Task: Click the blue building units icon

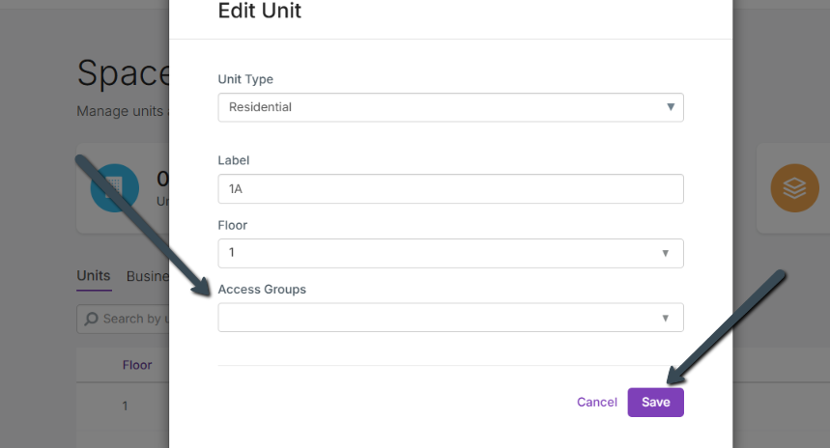Action: [114, 187]
